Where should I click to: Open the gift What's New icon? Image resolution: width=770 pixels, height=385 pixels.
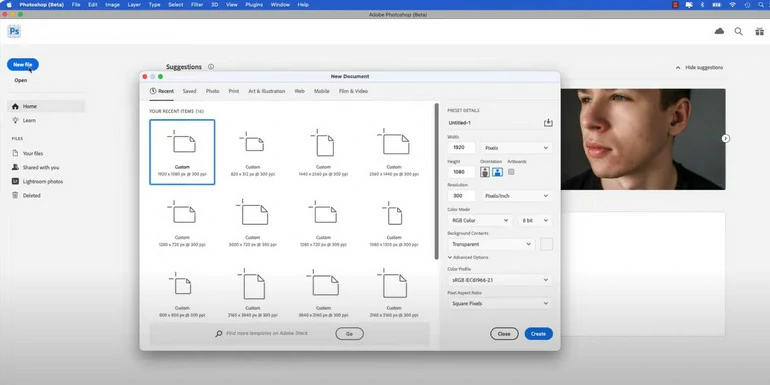coord(759,31)
